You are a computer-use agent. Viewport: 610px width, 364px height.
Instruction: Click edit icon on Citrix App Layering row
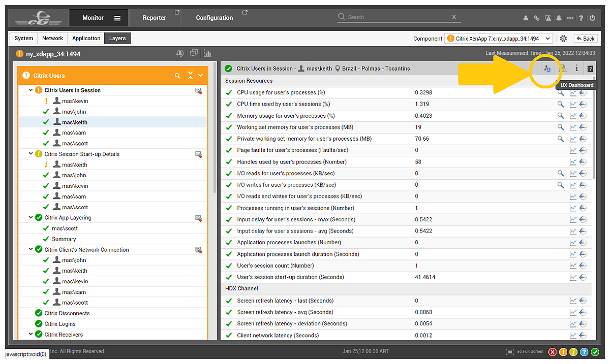pos(199,218)
